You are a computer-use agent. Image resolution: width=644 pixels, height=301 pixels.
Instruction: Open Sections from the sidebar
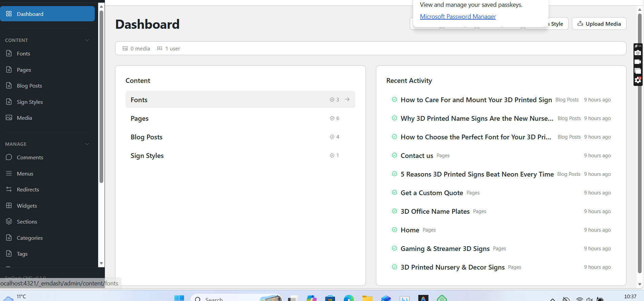tap(27, 222)
